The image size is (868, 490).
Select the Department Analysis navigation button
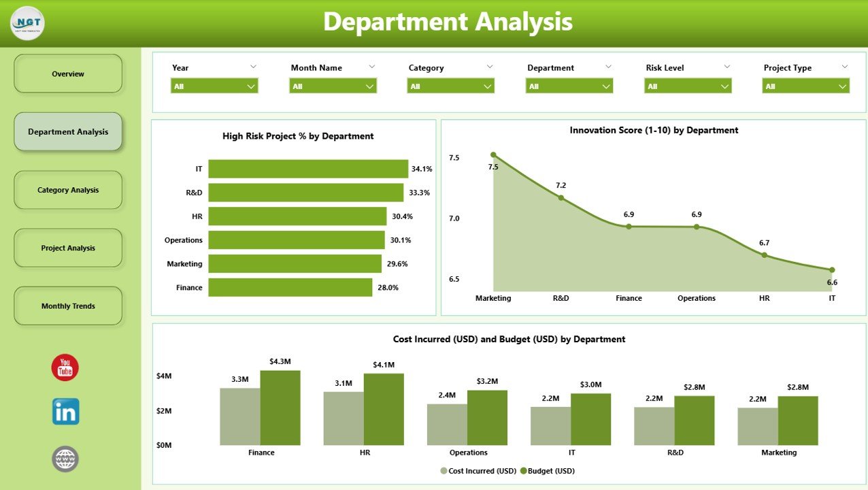click(x=67, y=131)
